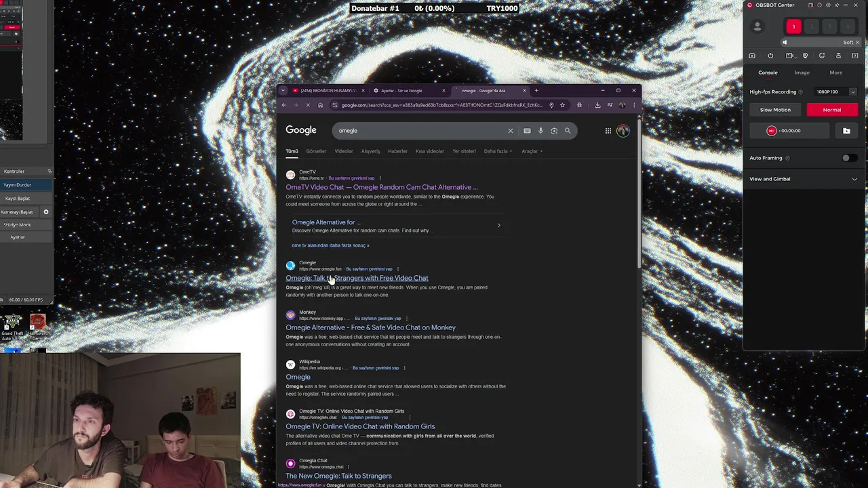
Task: Toggle Auto Framing switch on
Action: pyautogui.click(x=848, y=158)
